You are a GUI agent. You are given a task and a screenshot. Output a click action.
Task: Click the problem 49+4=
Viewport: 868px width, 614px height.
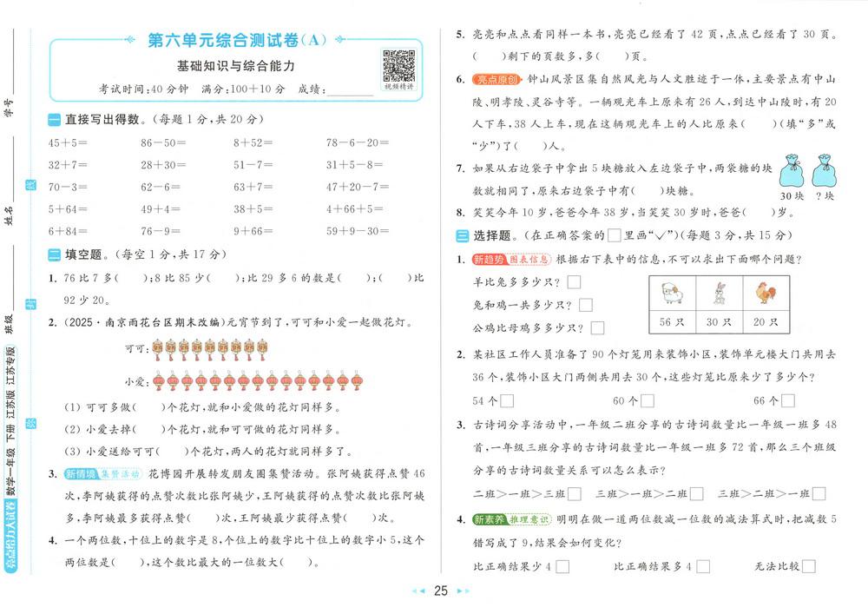coord(161,209)
